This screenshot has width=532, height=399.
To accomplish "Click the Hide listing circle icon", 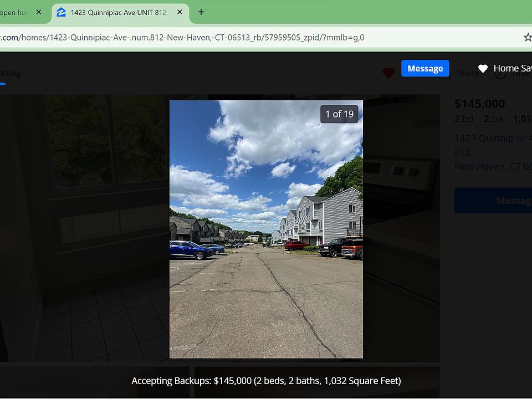I will pos(500,74).
